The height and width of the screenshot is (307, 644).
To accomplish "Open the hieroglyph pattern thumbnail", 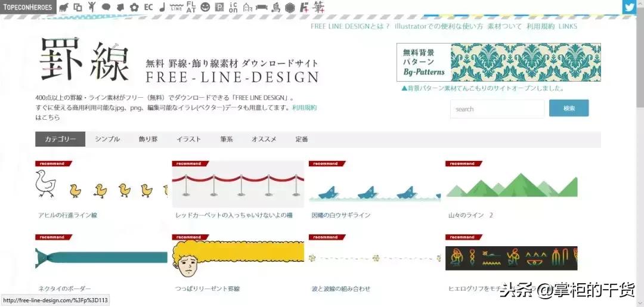I will coord(512,258).
